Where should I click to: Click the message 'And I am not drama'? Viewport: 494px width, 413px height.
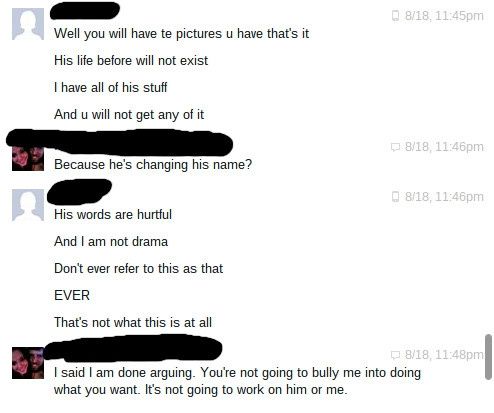(111, 241)
